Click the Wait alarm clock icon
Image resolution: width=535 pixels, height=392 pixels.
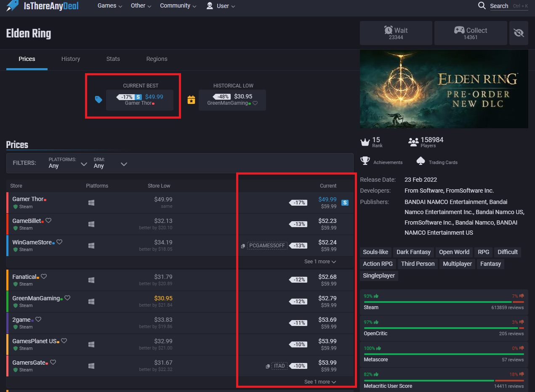pos(388,30)
